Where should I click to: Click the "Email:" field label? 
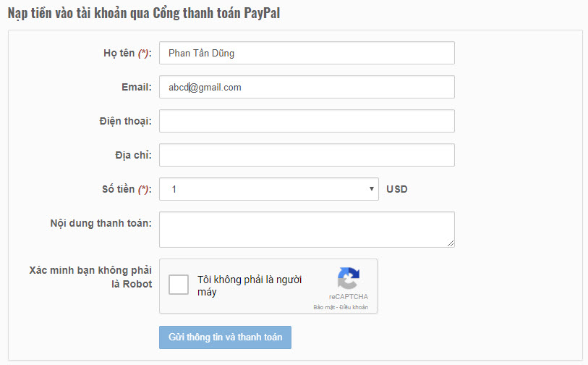[137, 87]
